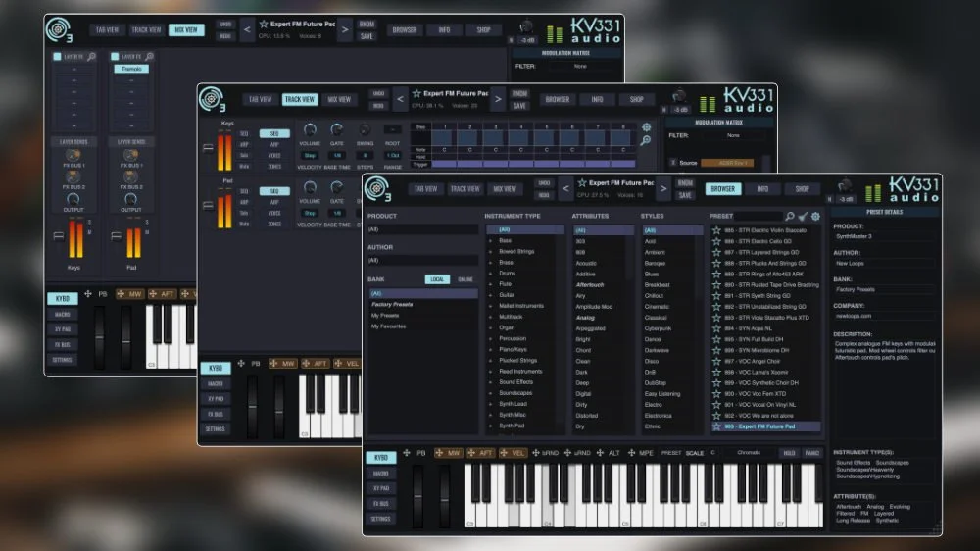Viewport: 980px width, 551px height.
Task: Toggle the AFT modulation source in front window
Action: [479, 453]
